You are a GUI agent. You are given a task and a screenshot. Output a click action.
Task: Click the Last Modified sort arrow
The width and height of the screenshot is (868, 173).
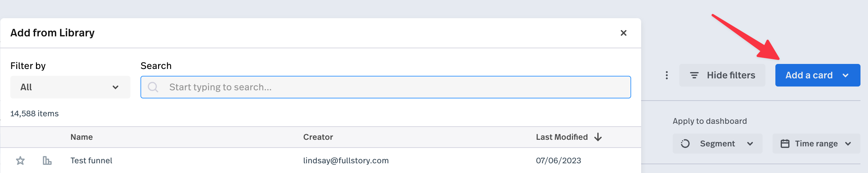(x=598, y=137)
